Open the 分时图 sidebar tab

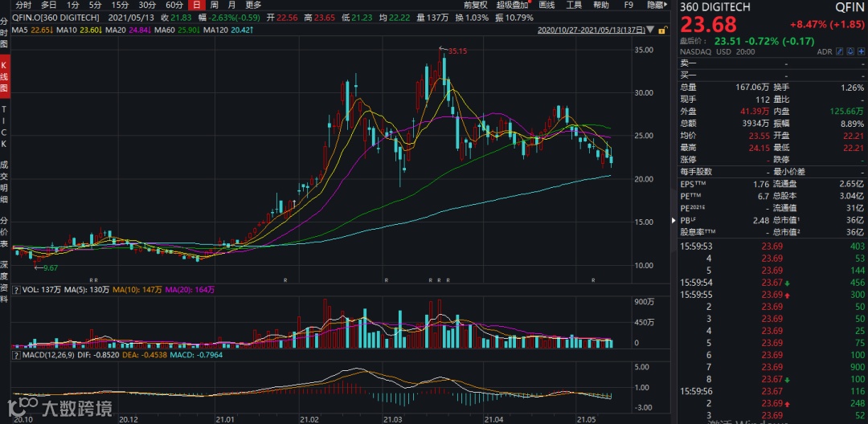click(x=5, y=33)
